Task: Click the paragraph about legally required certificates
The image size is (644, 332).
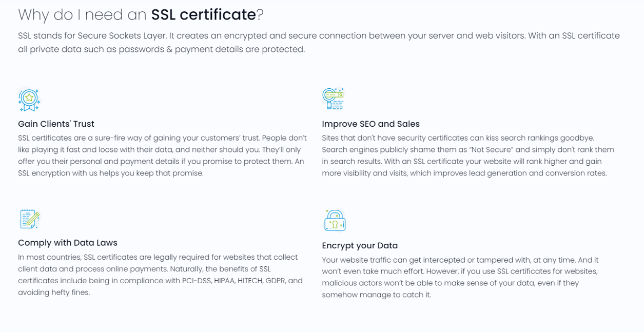Action: click(x=160, y=275)
